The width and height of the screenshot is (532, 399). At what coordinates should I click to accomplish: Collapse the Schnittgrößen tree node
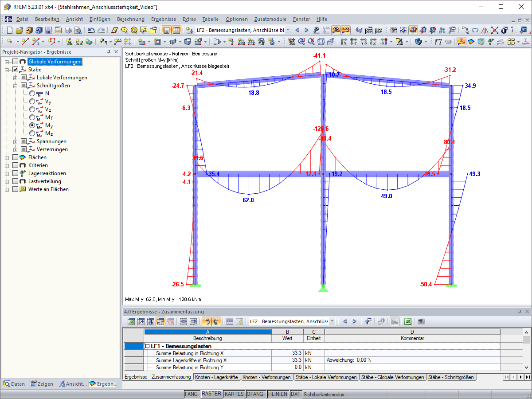[16, 86]
